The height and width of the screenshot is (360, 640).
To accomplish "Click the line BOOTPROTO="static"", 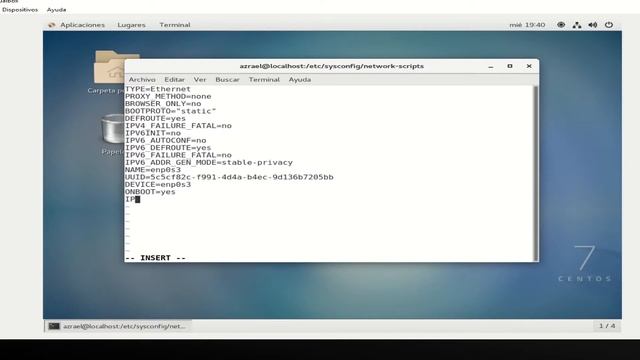I will point(171,111).
